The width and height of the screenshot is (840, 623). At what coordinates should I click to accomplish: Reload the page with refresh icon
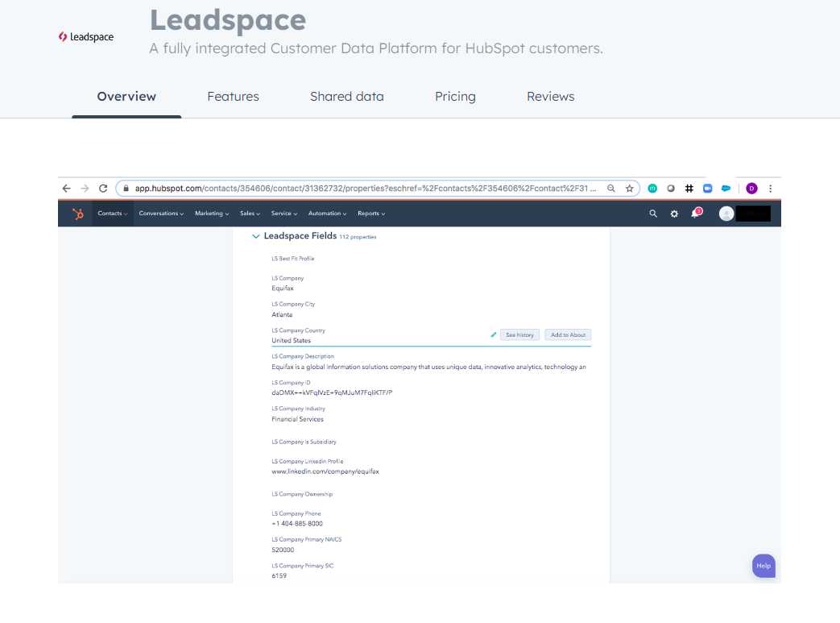pyautogui.click(x=103, y=188)
